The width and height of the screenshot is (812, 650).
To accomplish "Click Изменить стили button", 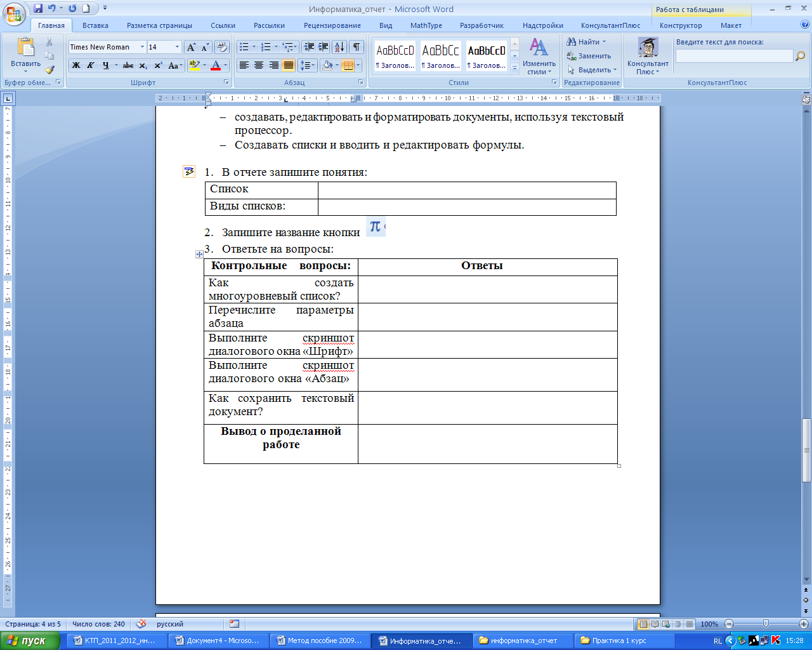I will 539,56.
